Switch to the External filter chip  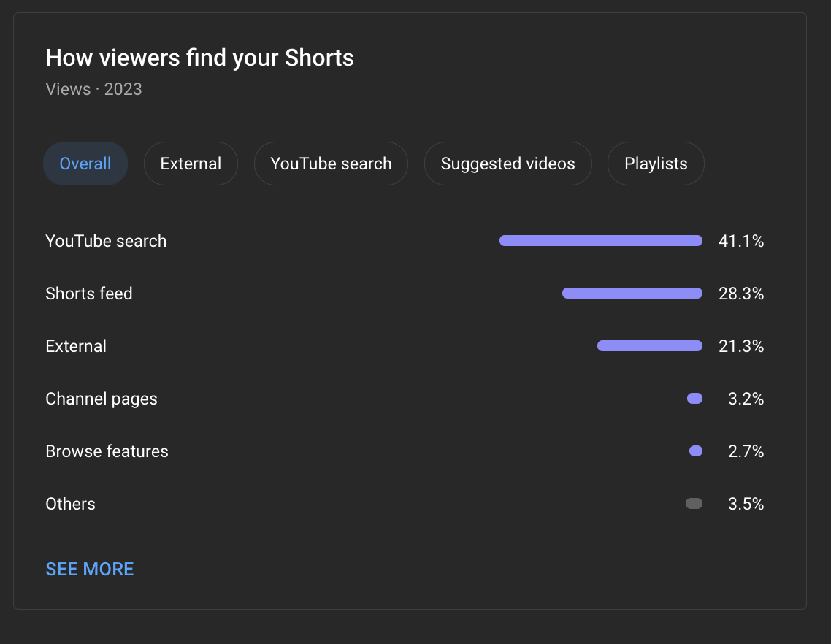[191, 164]
